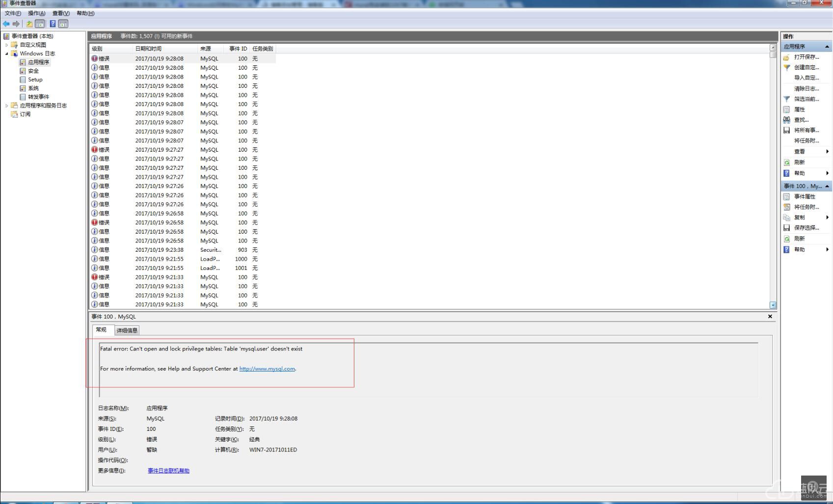Click the toolbar Help question mark icon
Screen dimensions: 833x504
pos(53,24)
